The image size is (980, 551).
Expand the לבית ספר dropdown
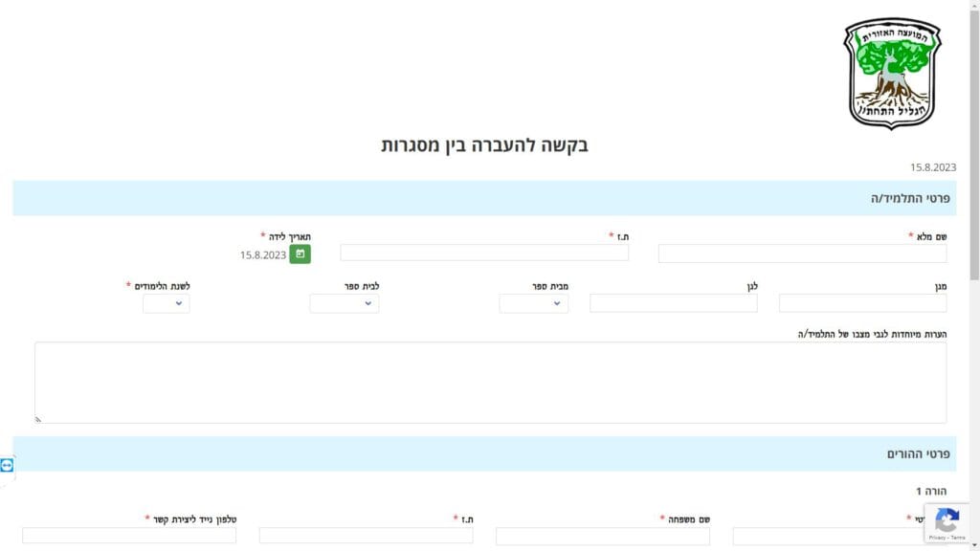pos(344,303)
